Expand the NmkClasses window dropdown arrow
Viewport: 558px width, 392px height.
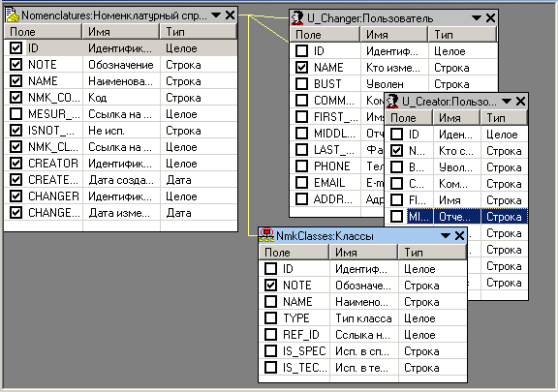pos(446,235)
